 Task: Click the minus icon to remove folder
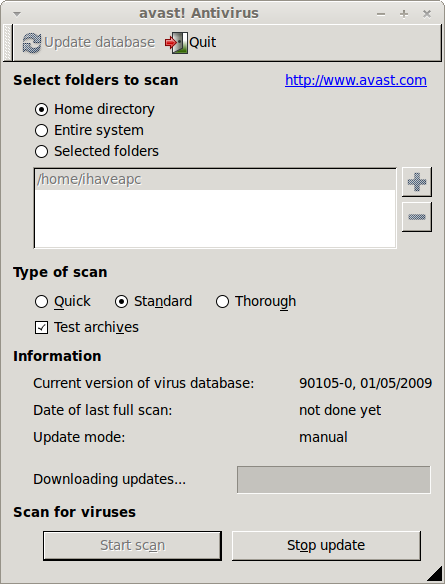coord(417,217)
